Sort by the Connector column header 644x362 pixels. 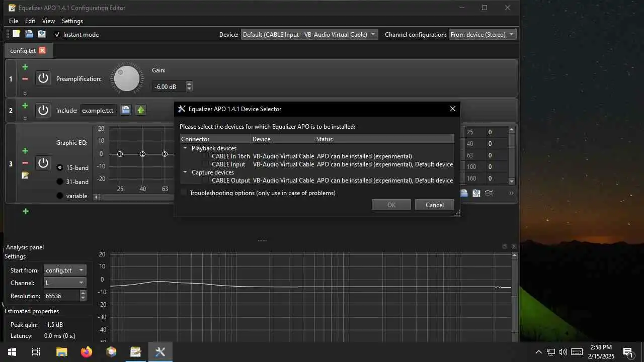215,139
